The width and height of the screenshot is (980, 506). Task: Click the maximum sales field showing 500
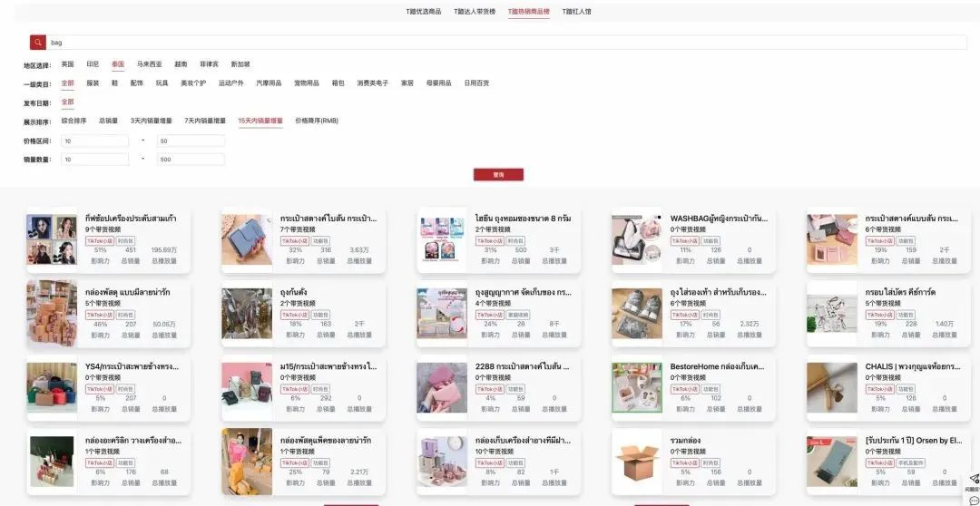coord(191,159)
